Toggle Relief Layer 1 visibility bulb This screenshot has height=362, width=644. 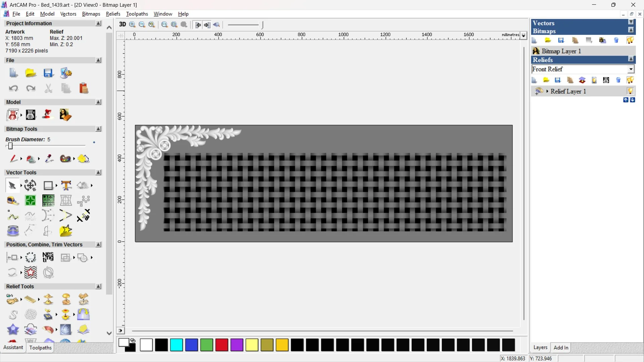[630, 91]
